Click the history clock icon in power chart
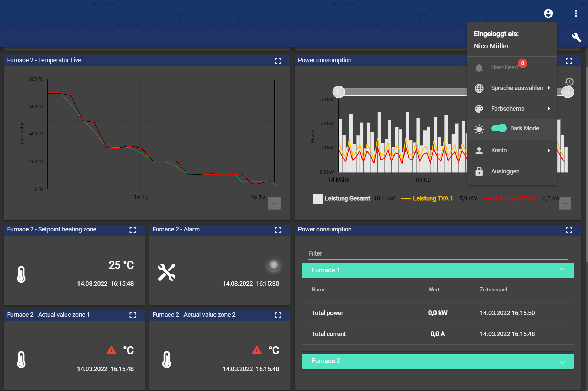This screenshot has height=391, width=588. [569, 82]
